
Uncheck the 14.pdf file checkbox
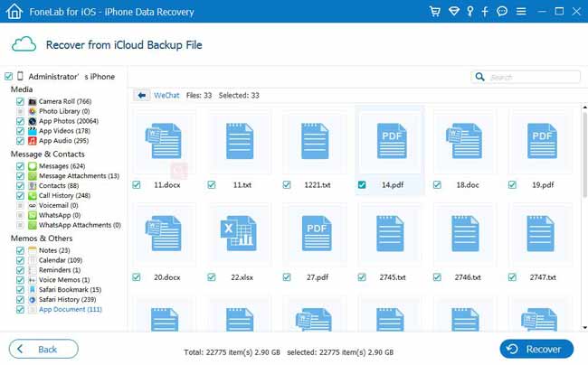(362, 185)
